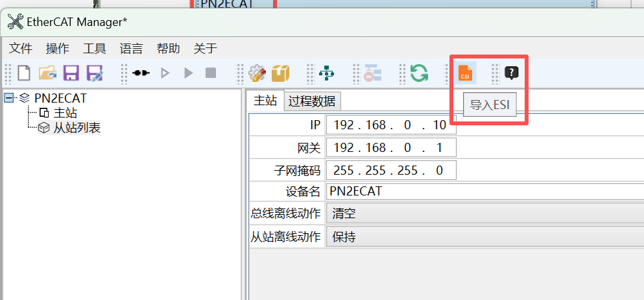Click the Save As floppy-with-pencil icon
644x300 pixels.
[95, 73]
